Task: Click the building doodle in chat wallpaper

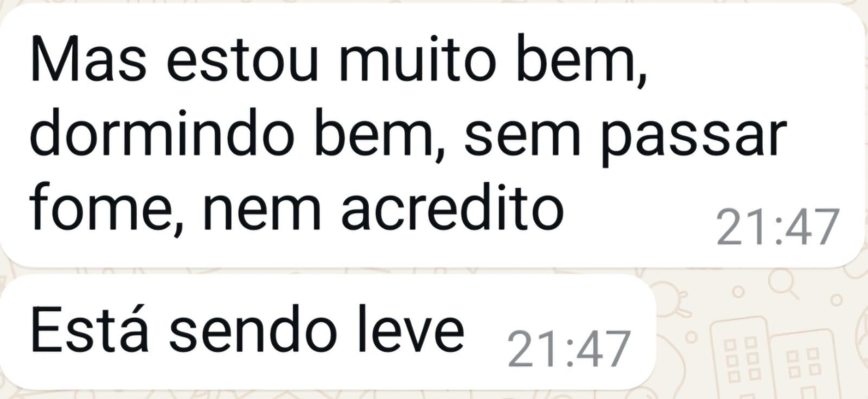Action: coord(775,358)
